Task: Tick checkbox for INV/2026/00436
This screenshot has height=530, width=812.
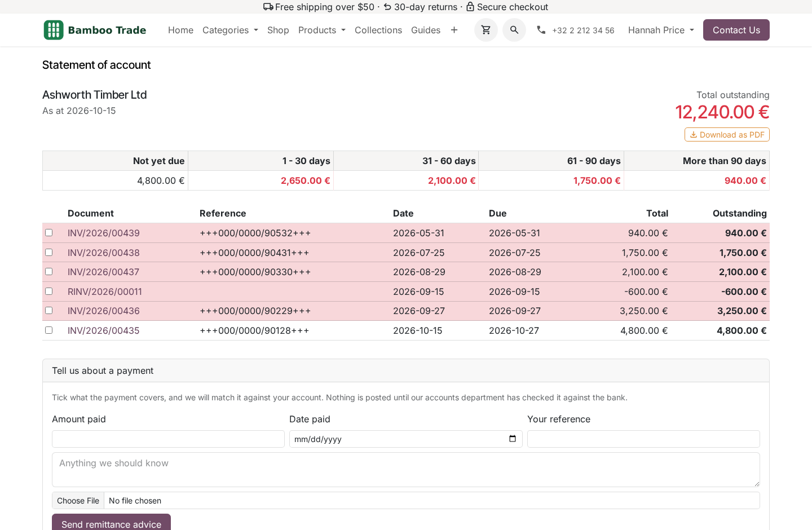Action: [49, 311]
